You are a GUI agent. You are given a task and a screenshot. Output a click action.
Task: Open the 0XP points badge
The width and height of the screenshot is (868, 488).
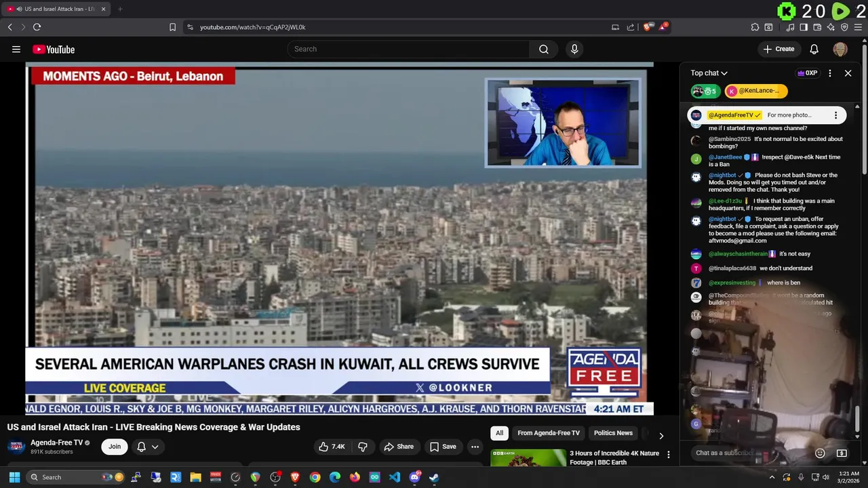(807, 73)
